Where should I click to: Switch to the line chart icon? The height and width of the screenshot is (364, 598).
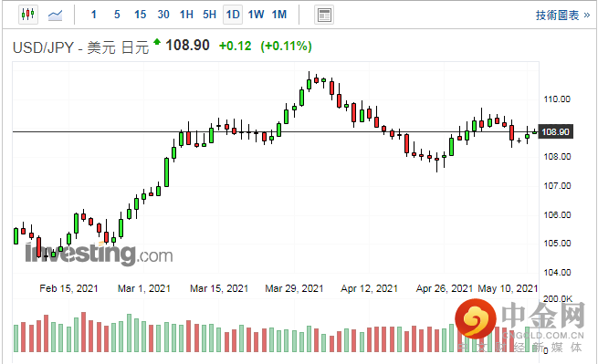coord(56,16)
